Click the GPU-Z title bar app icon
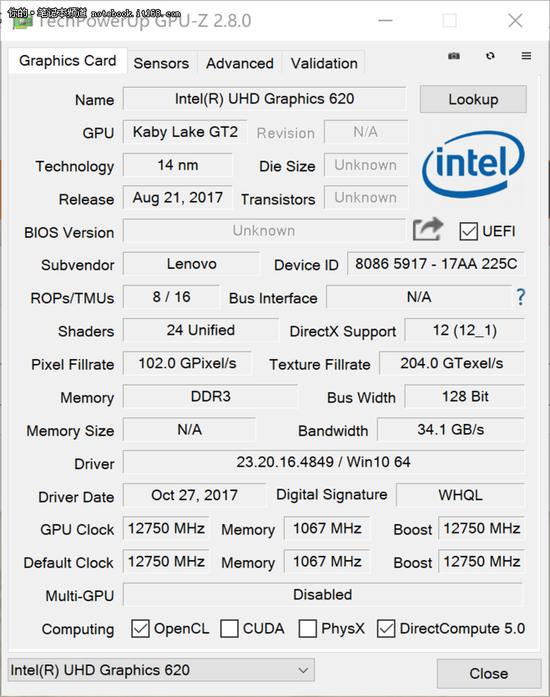The width and height of the screenshot is (550, 697). 22,20
